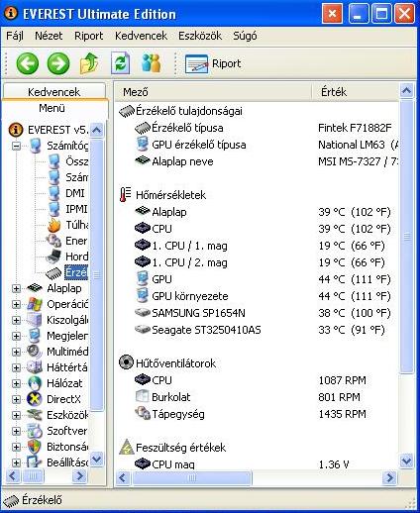This screenshot has width=420, height=513.
Task: Open the Riport menu
Action: [x=88, y=36]
